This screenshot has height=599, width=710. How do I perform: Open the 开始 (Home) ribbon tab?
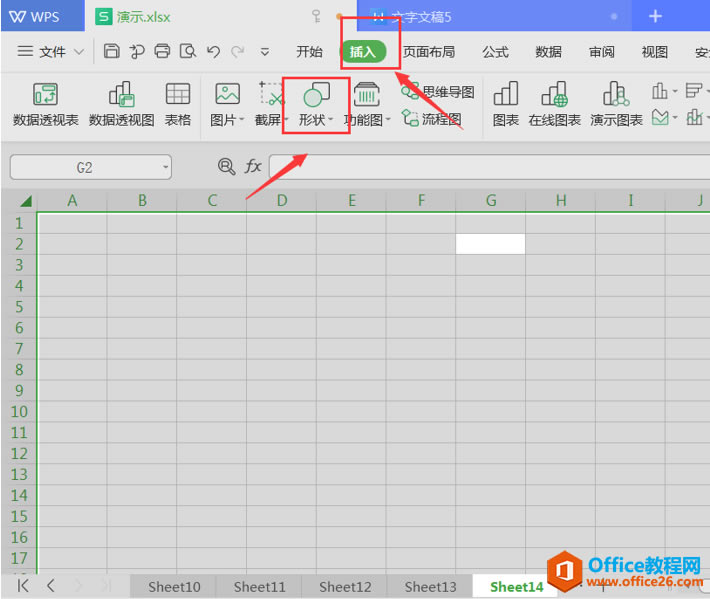pos(309,52)
